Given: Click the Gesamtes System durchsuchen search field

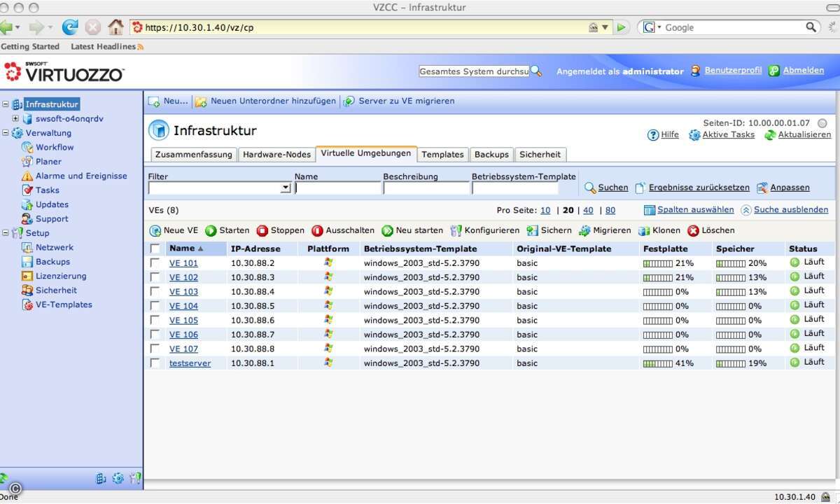Looking at the screenshot, I should point(474,71).
